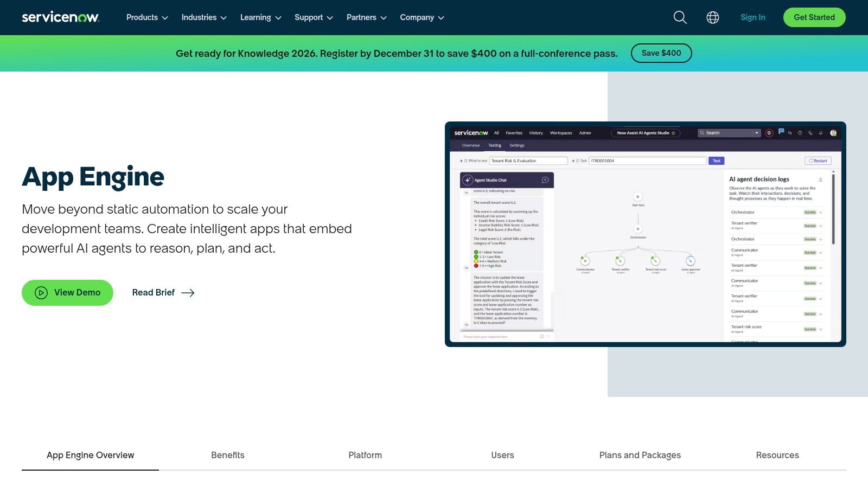Click the Get Started button
The width and height of the screenshot is (868, 488).
point(814,17)
